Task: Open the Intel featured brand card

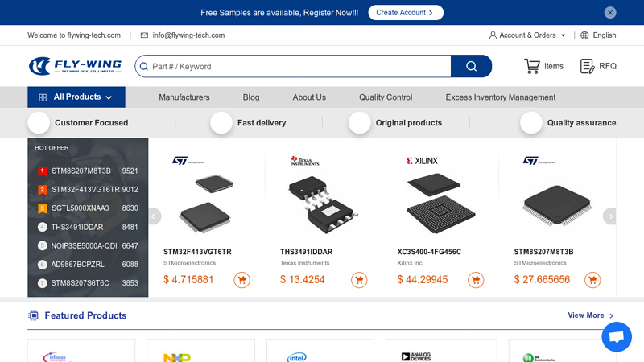Action: pos(320,351)
